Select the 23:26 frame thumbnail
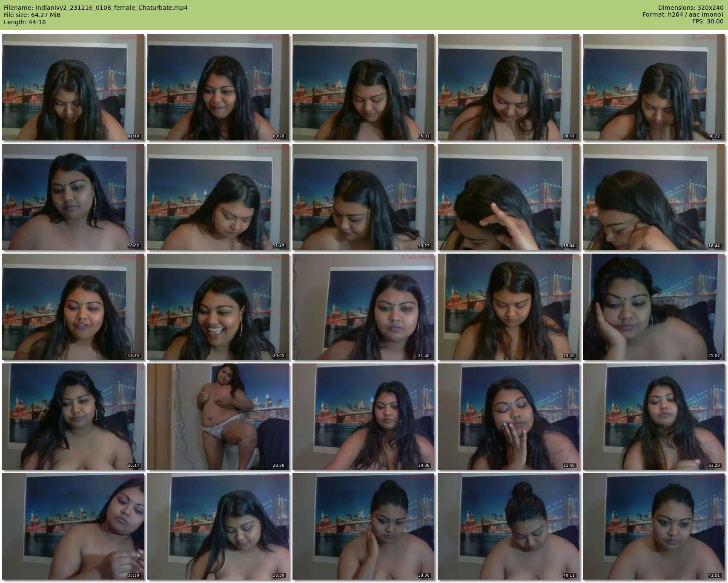This screenshot has height=583, width=728. point(508,307)
